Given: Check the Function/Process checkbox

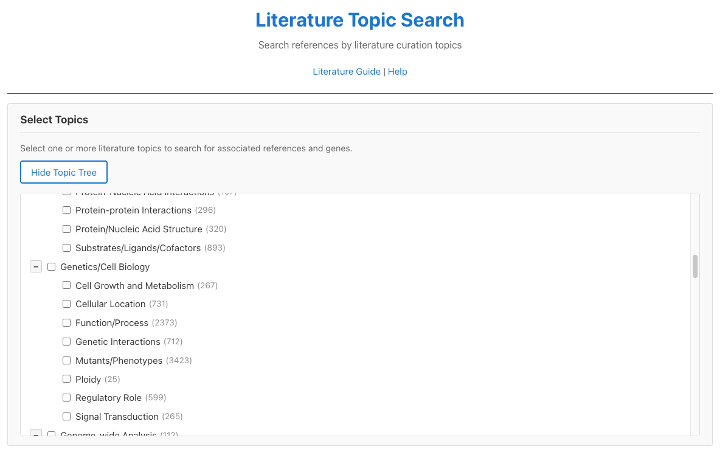Looking at the screenshot, I should point(67,323).
